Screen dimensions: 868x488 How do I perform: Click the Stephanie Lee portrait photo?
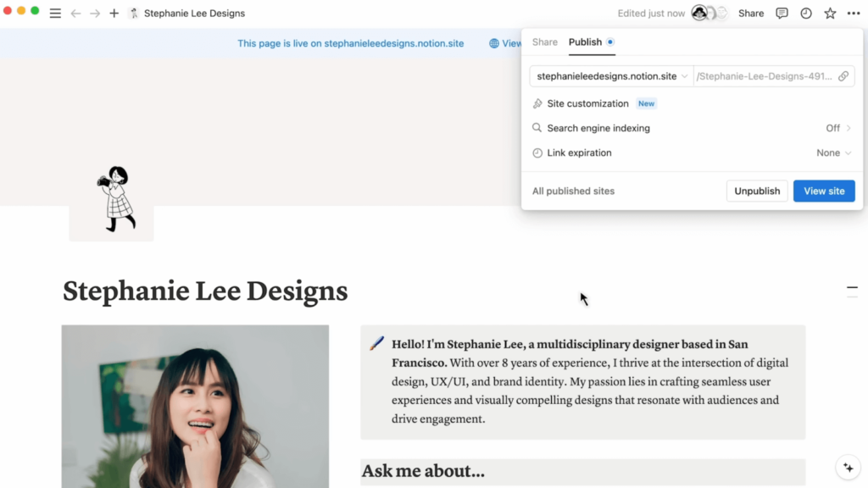[195, 406]
